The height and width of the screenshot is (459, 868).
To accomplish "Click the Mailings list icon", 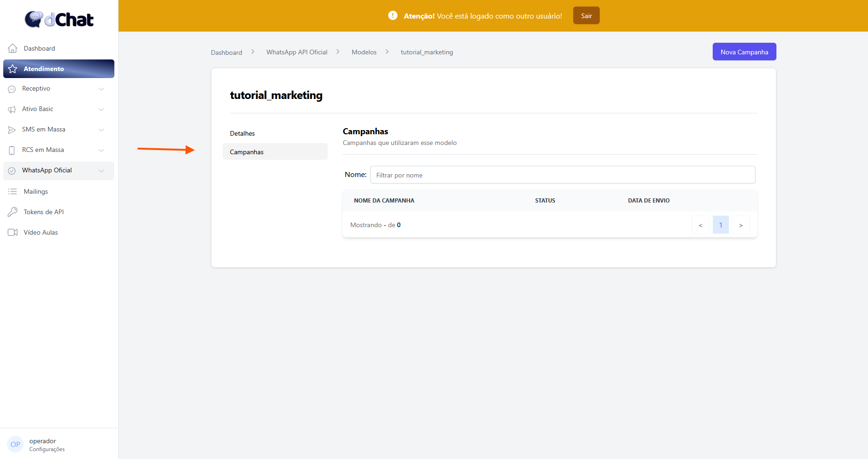I will [x=13, y=191].
